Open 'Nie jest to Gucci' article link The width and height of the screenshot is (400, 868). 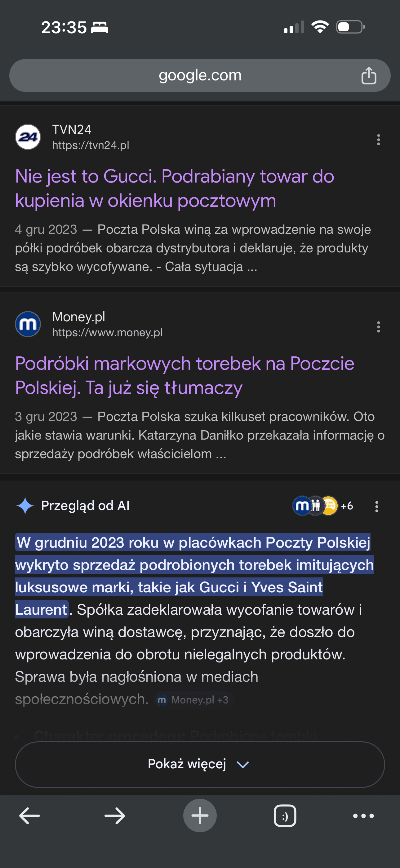[174, 188]
